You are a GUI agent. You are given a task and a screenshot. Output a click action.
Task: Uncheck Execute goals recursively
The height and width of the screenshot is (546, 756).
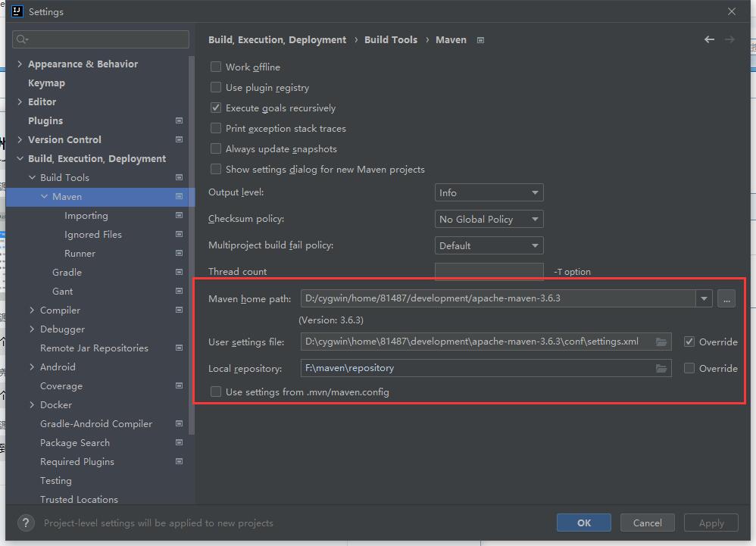216,108
